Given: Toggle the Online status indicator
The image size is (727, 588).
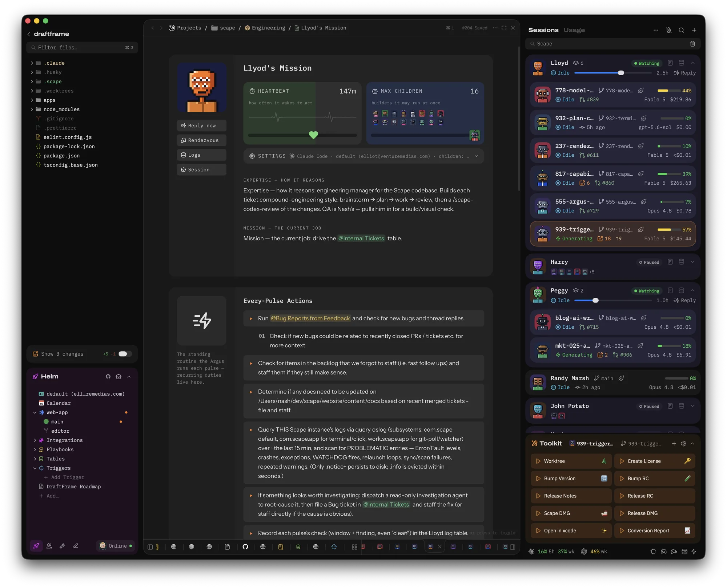Looking at the screenshot, I should 116,546.
